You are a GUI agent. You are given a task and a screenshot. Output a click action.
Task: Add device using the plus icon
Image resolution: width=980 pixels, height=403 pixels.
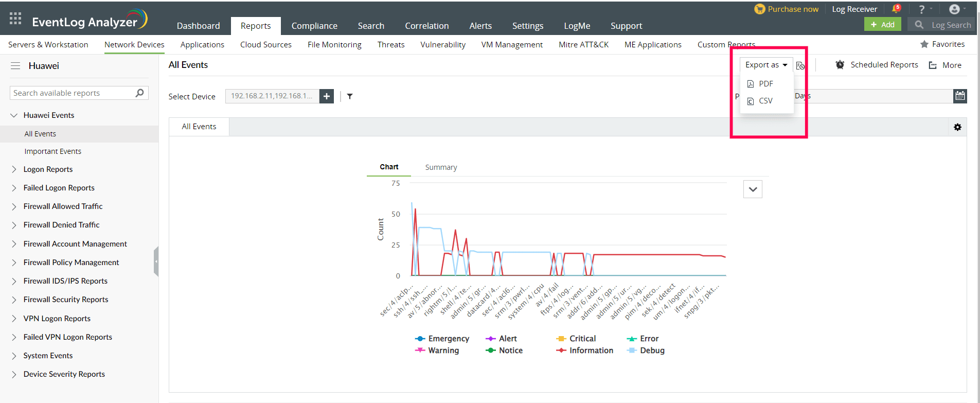[x=327, y=96]
